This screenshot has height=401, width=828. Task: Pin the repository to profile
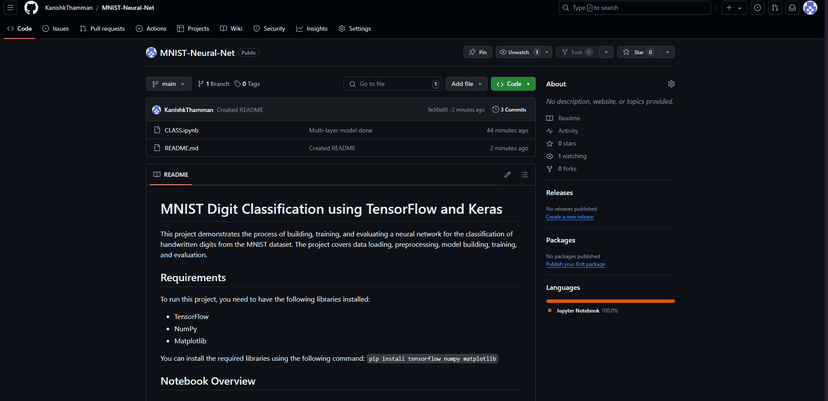(x=477, y=52)
